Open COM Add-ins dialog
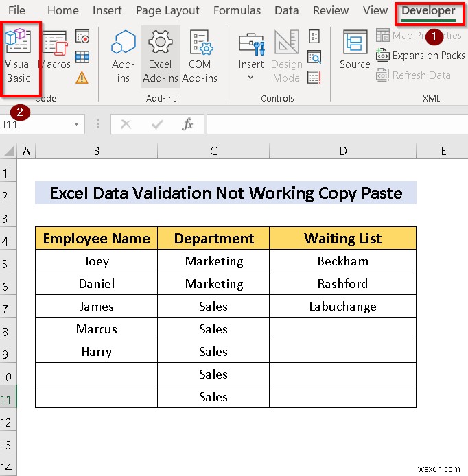The height and width of the screenshot is (476, 468). tap(200, 57)
